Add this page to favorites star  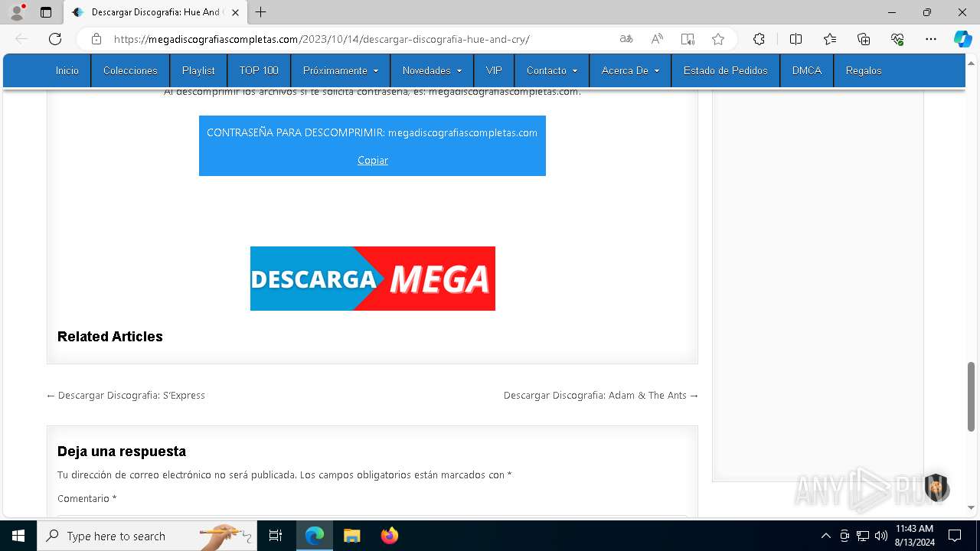tap(718, 39)
